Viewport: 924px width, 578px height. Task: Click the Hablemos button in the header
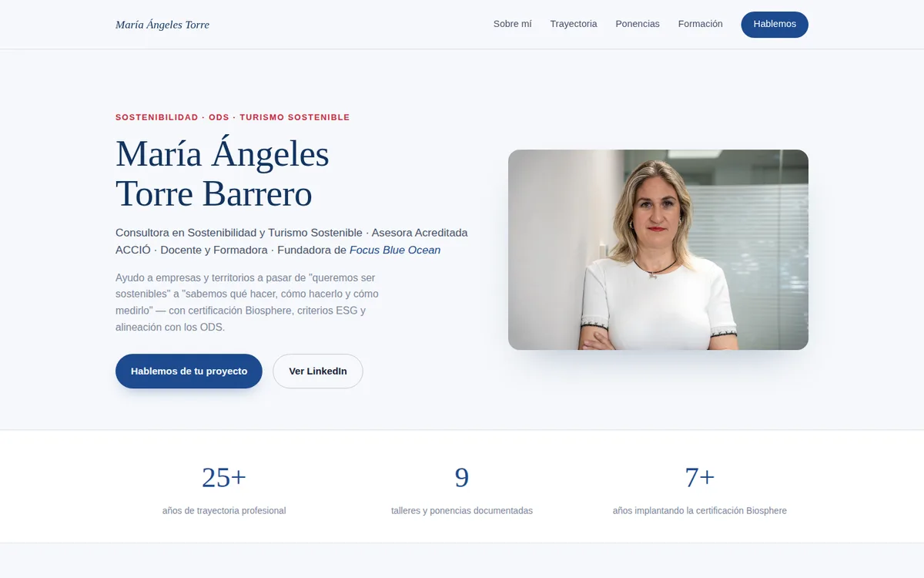(775, 25)
